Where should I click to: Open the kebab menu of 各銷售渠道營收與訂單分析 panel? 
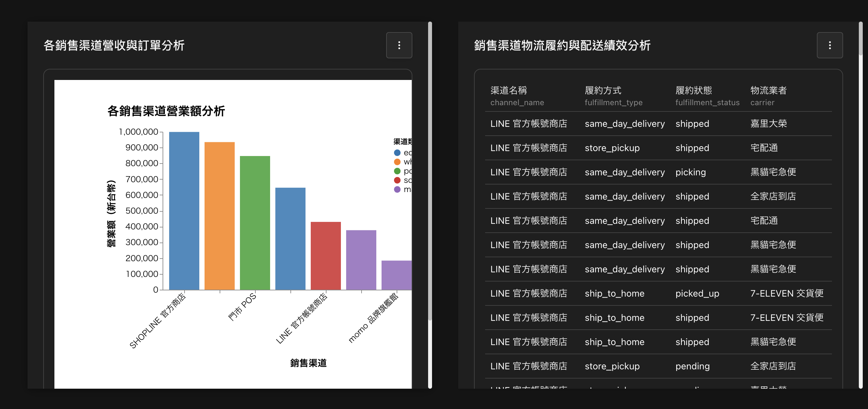[x=399, y=45]
